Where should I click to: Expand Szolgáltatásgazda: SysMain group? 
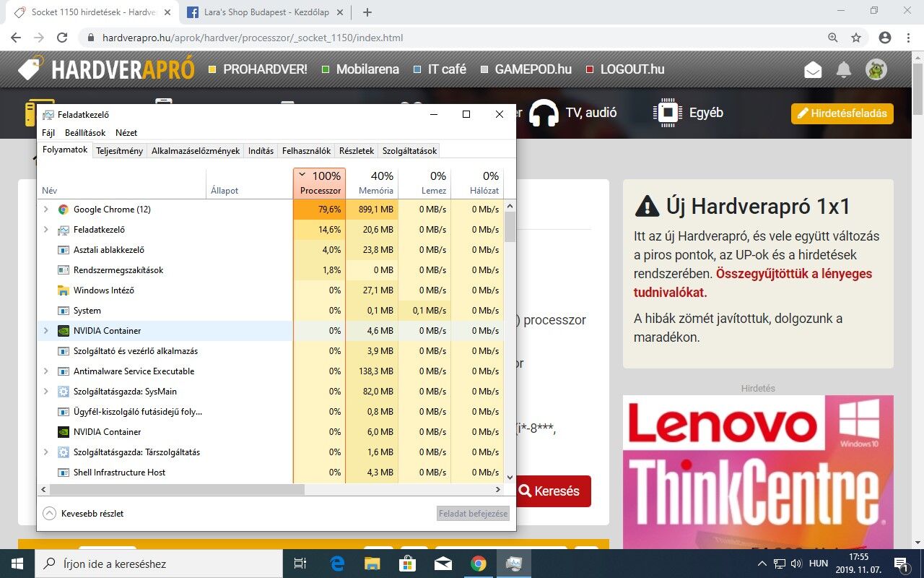(x=46, y=392)
